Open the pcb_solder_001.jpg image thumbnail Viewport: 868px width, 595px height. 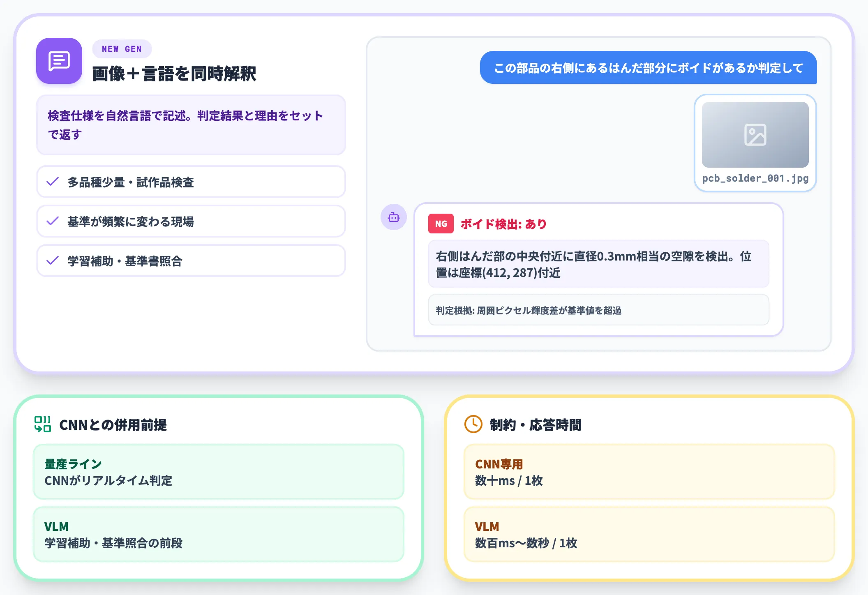[755, 135]
